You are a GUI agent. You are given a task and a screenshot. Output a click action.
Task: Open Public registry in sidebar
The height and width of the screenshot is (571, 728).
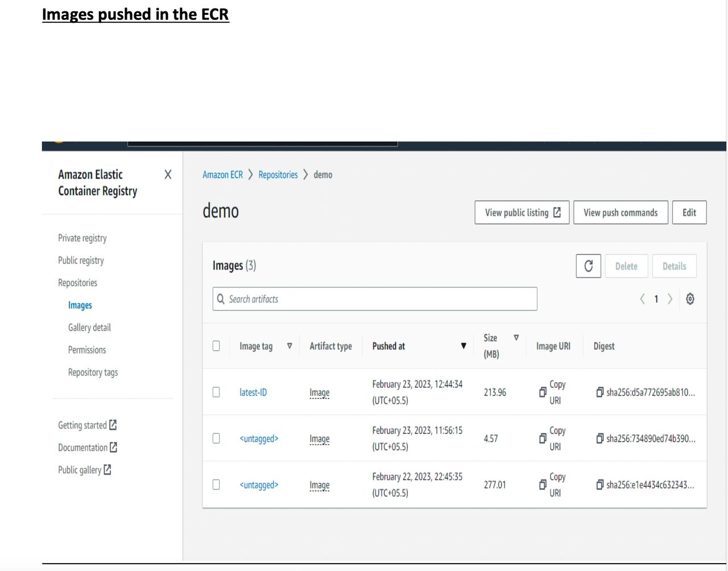click(x=81, y=260)
